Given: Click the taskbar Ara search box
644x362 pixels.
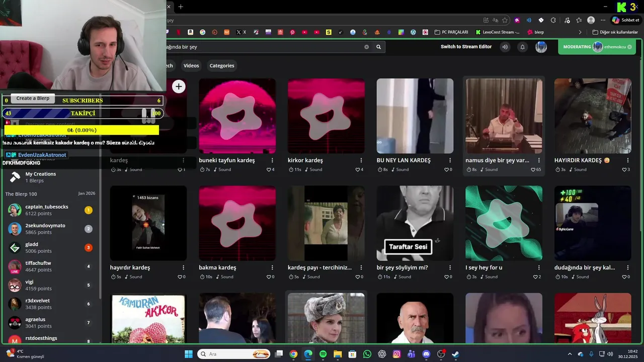Looking at the screenshot, I should click(233, 354).
